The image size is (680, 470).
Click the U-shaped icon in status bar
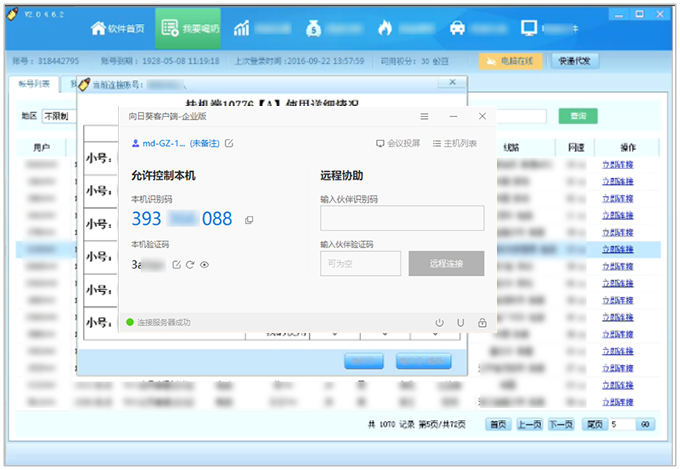[461, 322]
